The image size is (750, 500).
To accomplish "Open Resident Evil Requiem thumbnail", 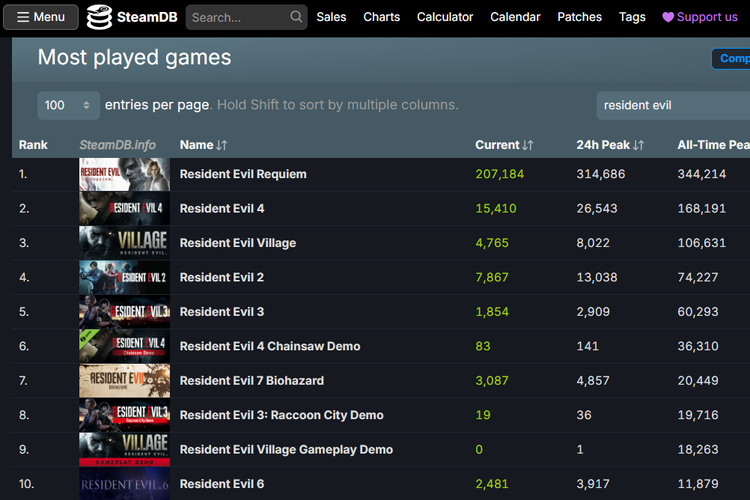I will [x=124, y=175].
